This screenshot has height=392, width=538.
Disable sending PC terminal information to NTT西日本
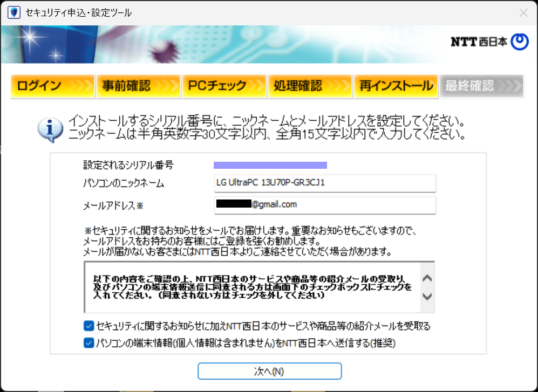click(x=88, y=342)
